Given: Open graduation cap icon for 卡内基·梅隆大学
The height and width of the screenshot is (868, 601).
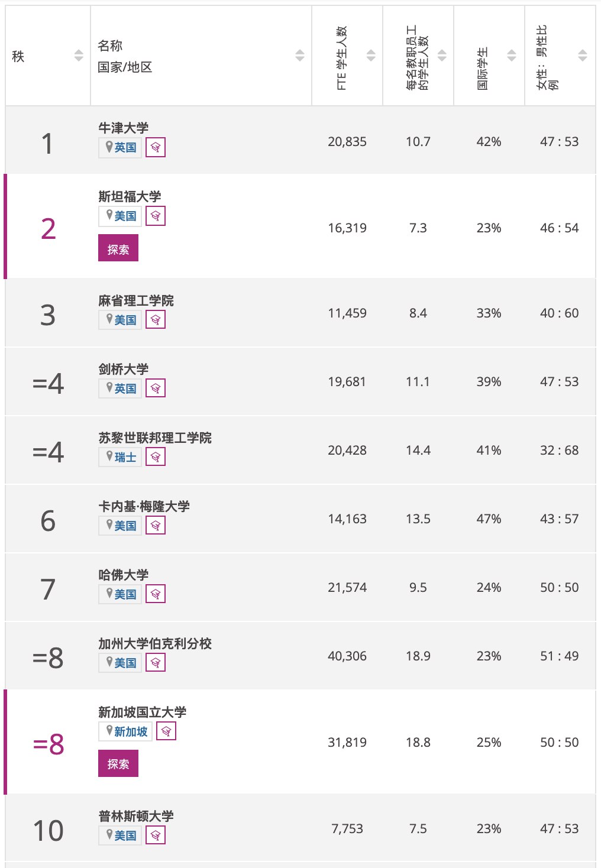Looking at the screenshot, I should [x=156, y=526].
